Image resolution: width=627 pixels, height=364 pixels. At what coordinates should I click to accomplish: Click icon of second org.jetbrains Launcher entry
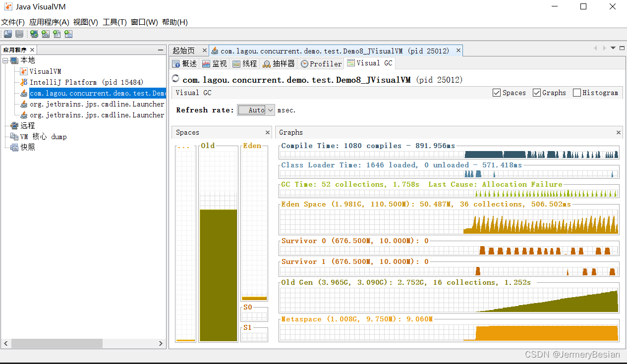tap(24, 115)
